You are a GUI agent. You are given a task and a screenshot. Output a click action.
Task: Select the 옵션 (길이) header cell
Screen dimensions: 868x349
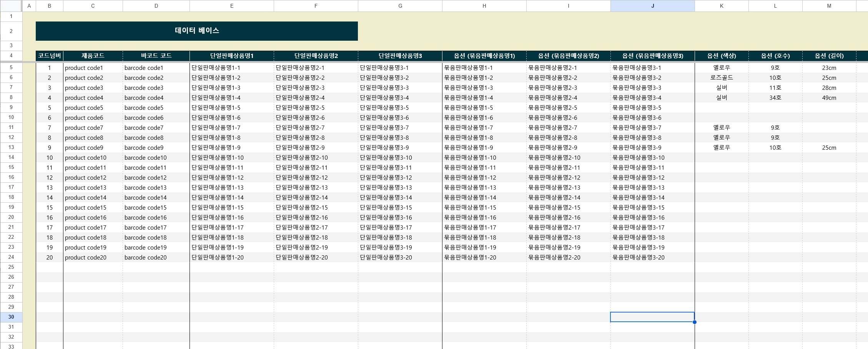point(829,56)
